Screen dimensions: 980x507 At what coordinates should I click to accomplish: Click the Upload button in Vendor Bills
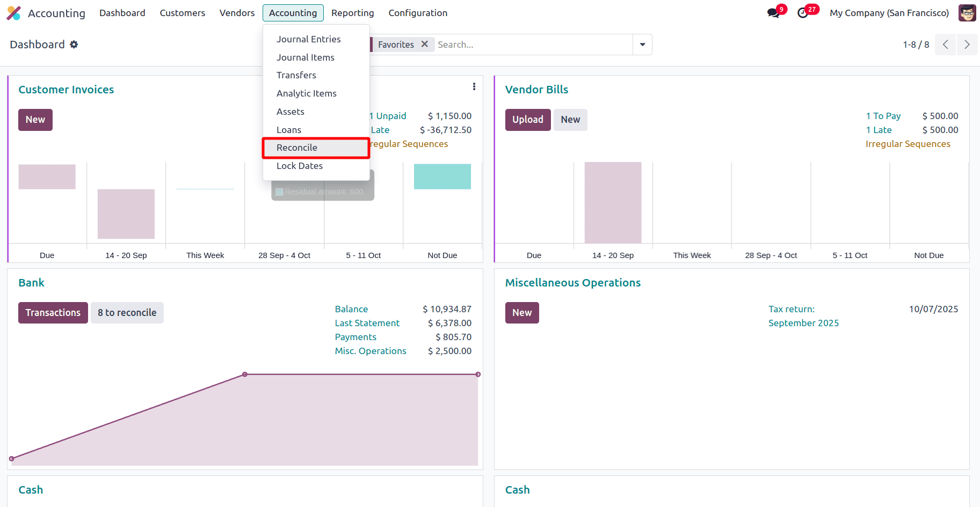point(527,120)
